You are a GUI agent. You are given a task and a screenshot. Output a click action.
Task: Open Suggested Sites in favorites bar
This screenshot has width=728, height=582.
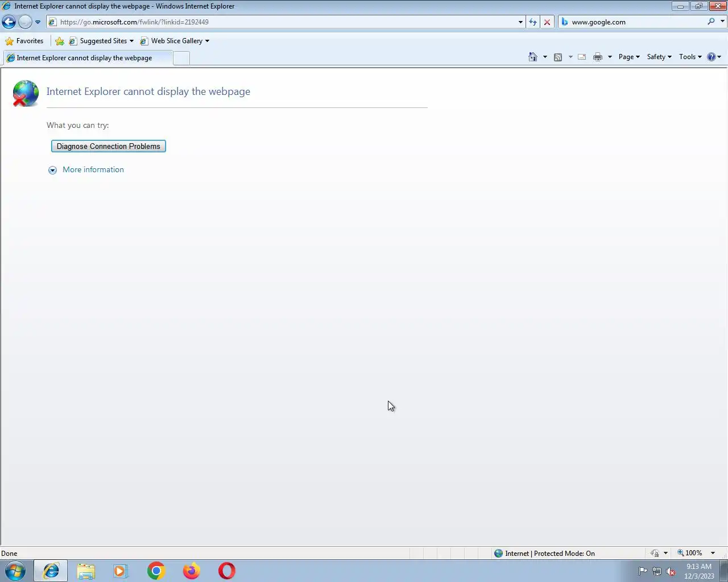101,41
